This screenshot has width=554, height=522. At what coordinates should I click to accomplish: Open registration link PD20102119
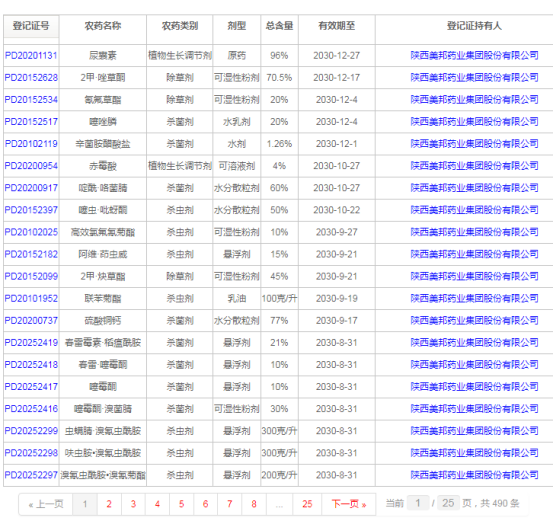click(31, 144)
